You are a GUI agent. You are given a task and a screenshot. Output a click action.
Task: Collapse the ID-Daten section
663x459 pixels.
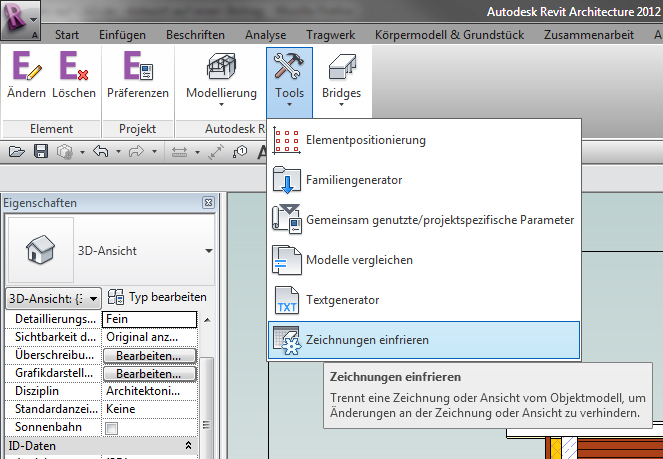pyautogui.click(x=189, y=445)
